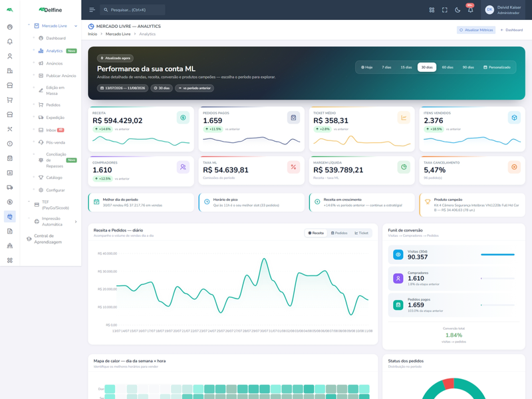This screenshot has width=532, height=399.
Task: Open gauge icon in left icon rail
Action: point(10,27)
